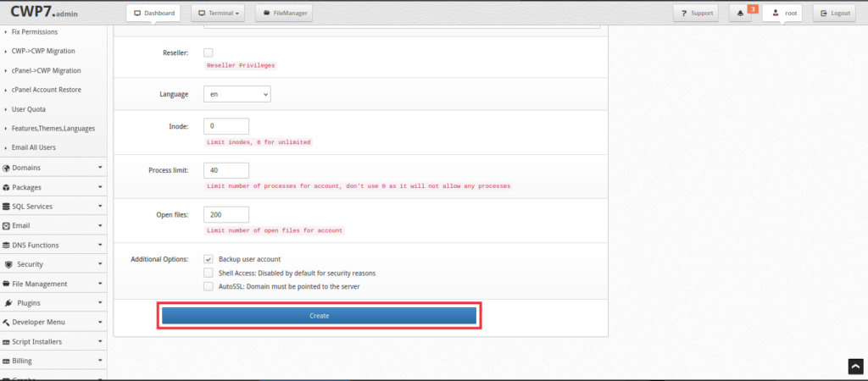The height and width of the screenshot is (381, 868).
Task: Click the Packages boxes icon in sidebar
Action: pyautogui.click(x=7, y=187)
